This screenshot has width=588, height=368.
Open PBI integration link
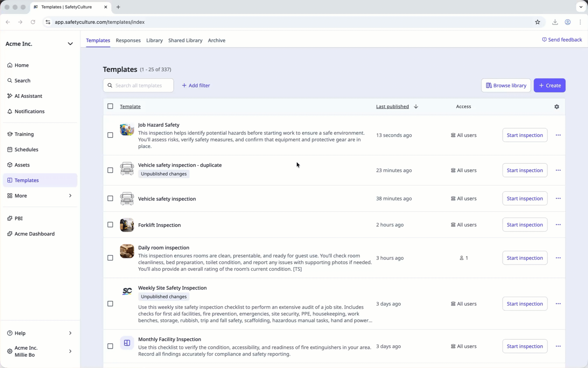pos(15,218)
